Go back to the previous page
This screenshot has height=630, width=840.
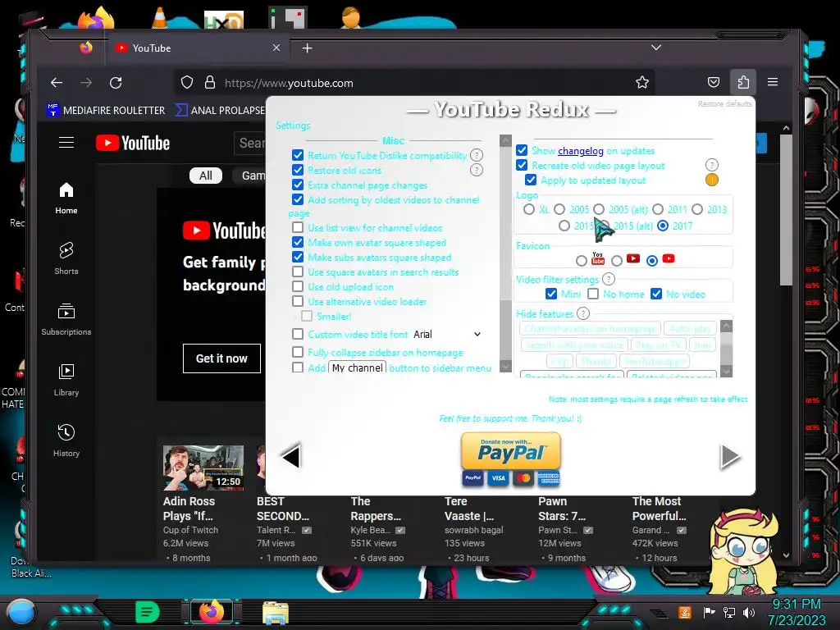tap(57, 83)
